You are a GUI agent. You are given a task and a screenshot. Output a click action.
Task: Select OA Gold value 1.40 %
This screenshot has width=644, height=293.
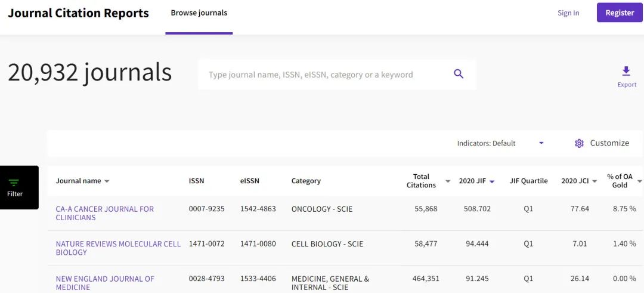624,243
